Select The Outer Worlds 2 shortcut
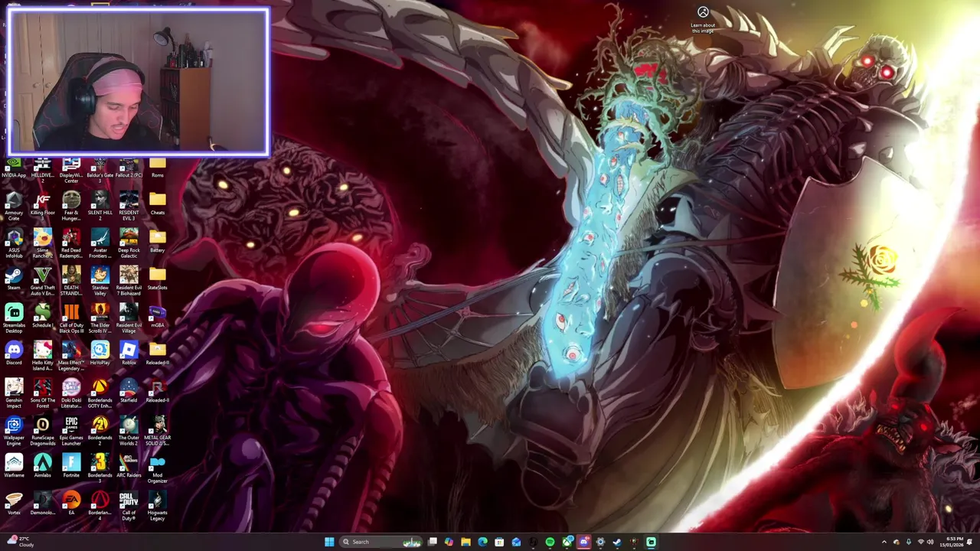Viewport: 980px width, 551px height. [x=129, y=432]
